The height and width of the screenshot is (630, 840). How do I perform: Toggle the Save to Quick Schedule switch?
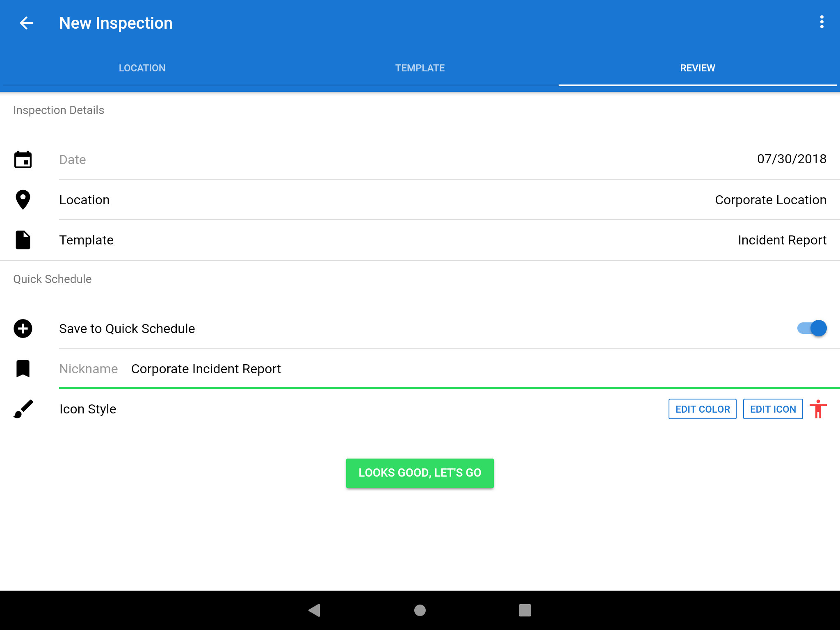click(x=812, y=328)
